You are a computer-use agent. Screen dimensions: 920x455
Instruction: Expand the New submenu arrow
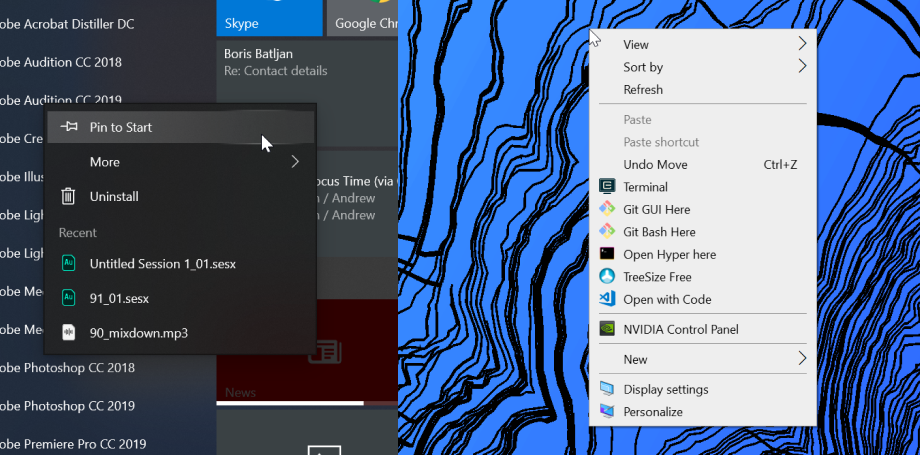click(x=802, y=358)
